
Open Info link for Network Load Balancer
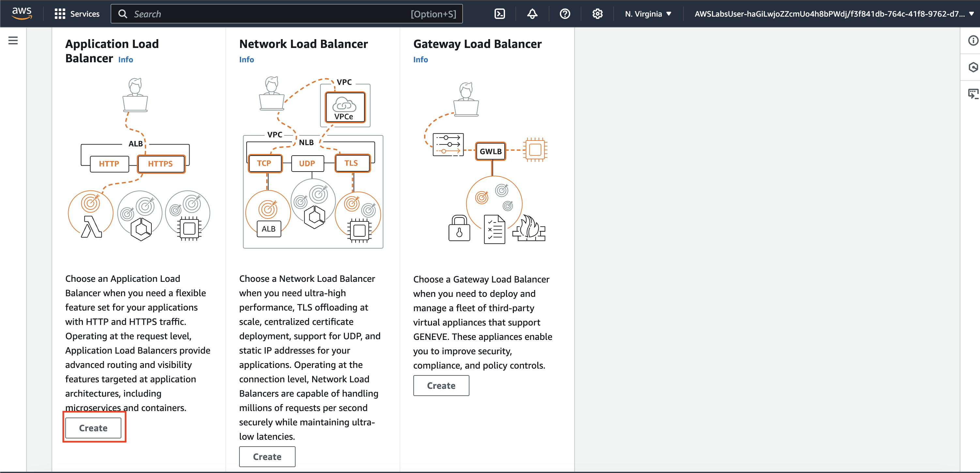[x=246, y=60]
